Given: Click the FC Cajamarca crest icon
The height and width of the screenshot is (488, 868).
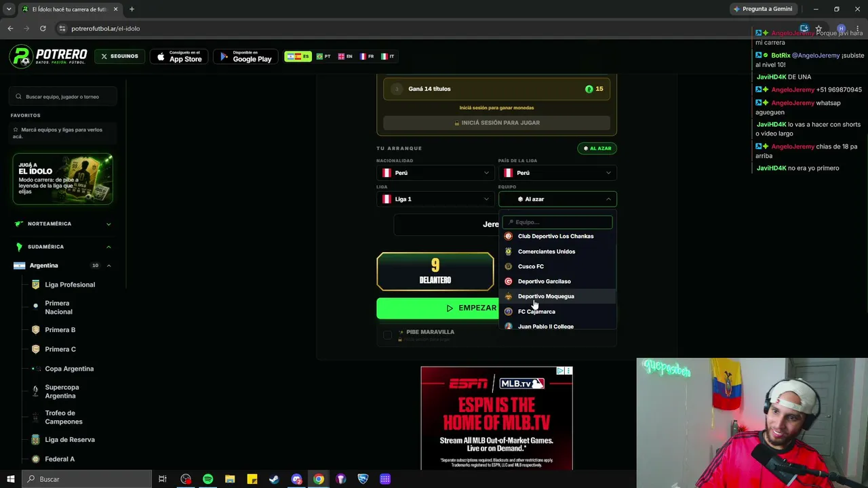Looking at the screenshot, I should pos(508,312).
